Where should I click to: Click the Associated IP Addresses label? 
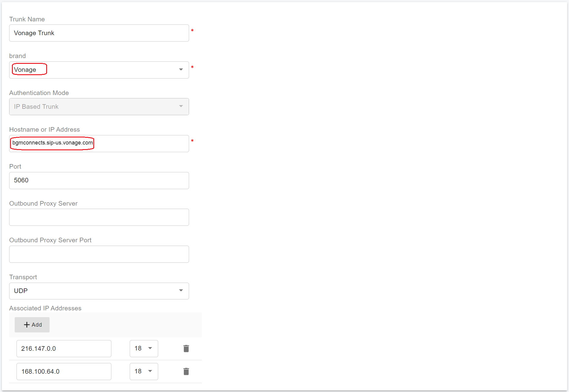click(45, 308)
